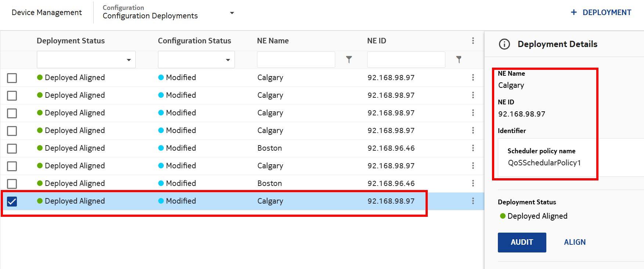This screenshot has height=269, width=644.
Task: Click into the NE Name filter text field
Action: click(x=296, y=60)
